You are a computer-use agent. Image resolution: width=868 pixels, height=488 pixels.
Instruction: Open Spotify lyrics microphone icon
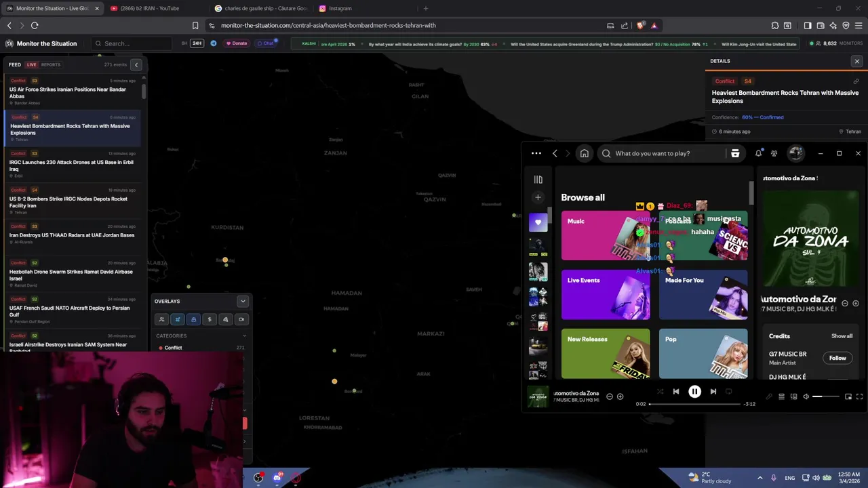769,396
